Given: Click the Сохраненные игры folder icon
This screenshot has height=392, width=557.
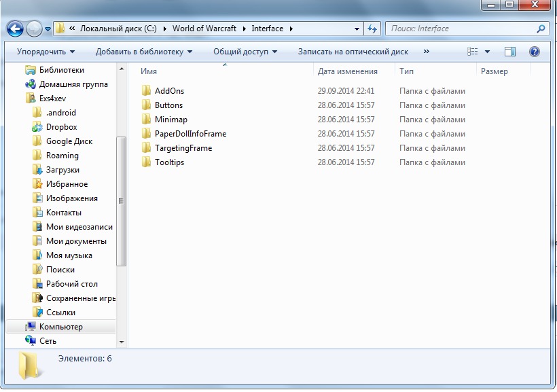Looking at the screenshot, I should (37, 298).
